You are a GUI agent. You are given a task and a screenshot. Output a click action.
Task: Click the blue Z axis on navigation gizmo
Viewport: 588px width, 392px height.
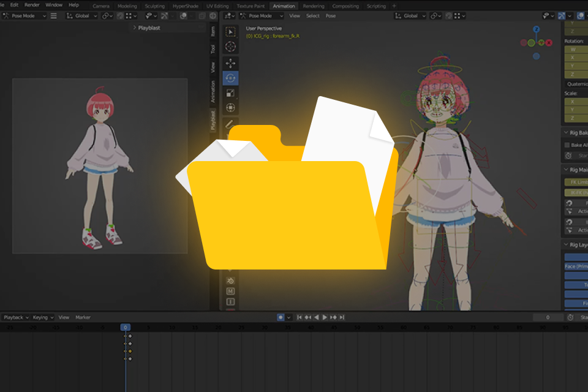pyautogui.click(x=537, y=29)
